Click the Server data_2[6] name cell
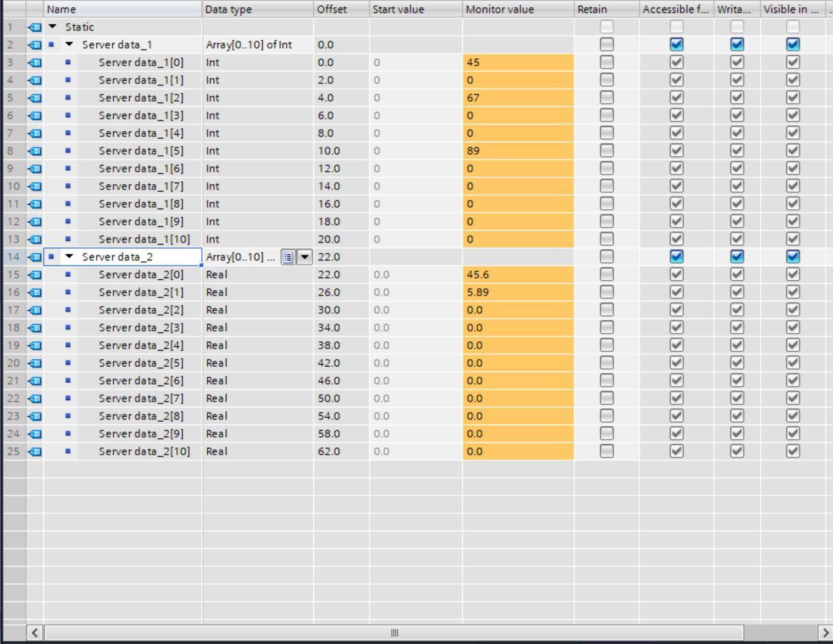This screenshot has width=833, height=644. (x=141, y=380)
